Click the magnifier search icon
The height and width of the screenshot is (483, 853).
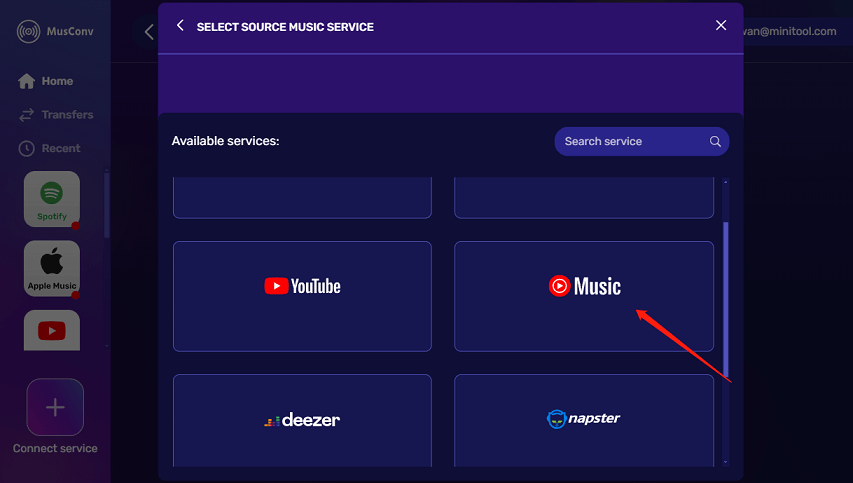pyautogui.click(x=715, y=141)
